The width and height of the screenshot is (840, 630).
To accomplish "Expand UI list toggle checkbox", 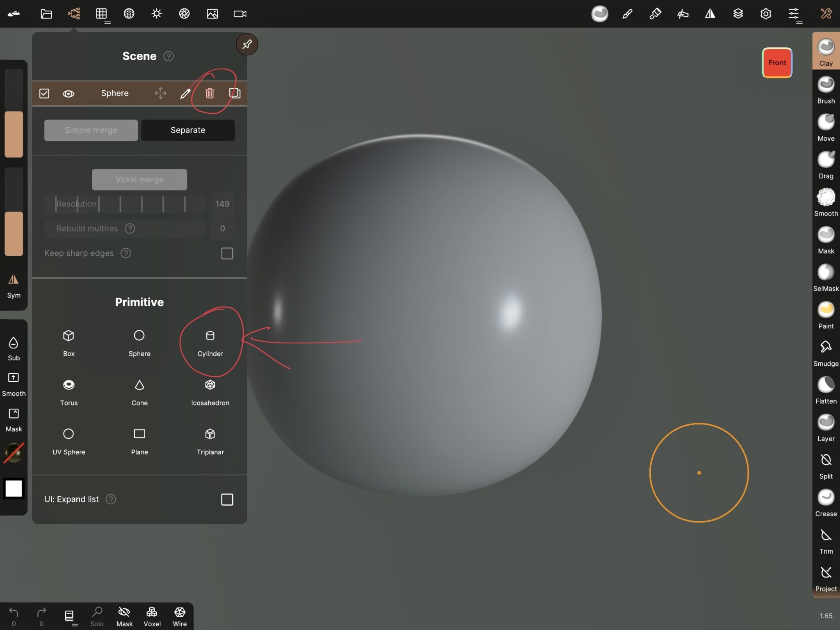I will click(x=227, y=499).
